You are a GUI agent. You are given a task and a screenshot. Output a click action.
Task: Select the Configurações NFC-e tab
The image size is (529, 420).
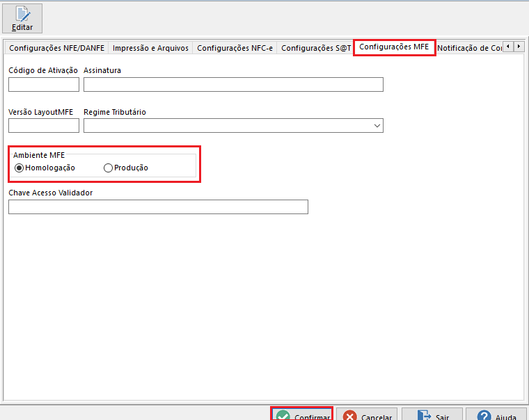[235, 48]
